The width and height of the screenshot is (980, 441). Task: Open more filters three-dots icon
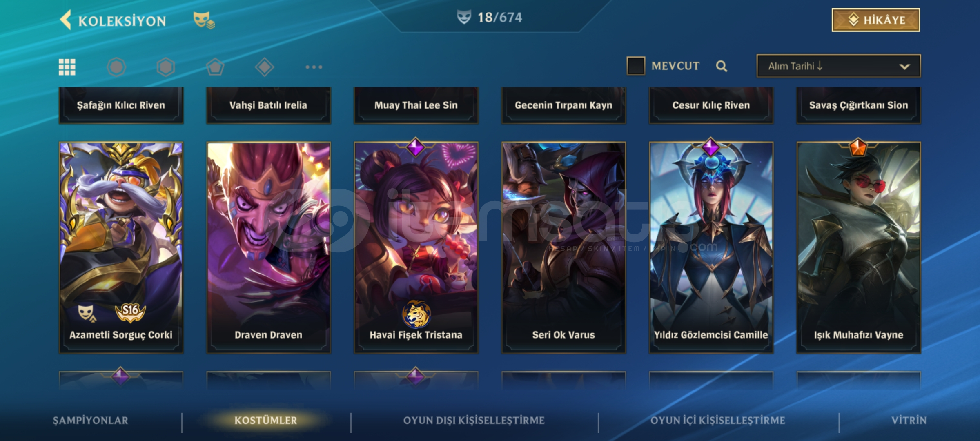pyautogui.click(x=314, y=67)
